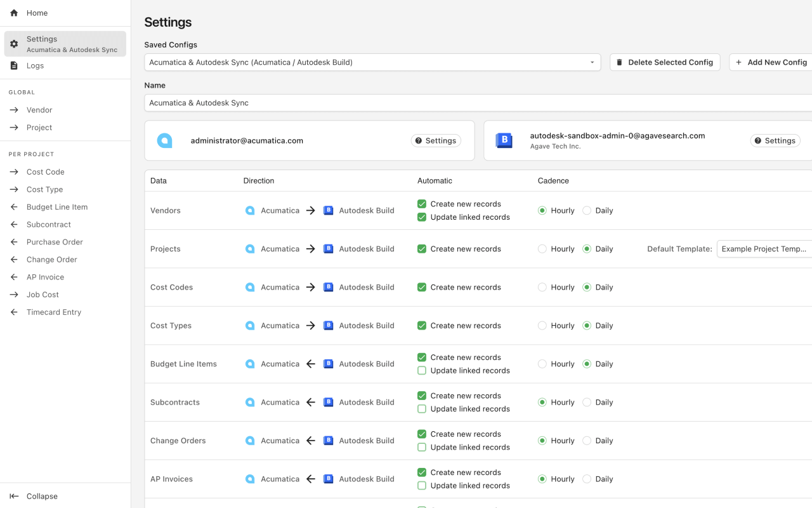
Task: Click the Direction column header
Action: 259,181
